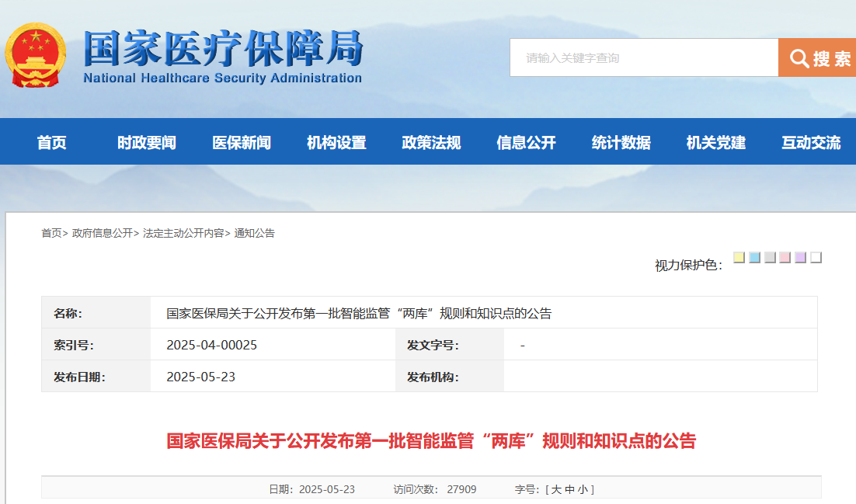This screenshot has width=856, height=504.
Task: Click the orange 搜索 search button
Action: point(817,57)
